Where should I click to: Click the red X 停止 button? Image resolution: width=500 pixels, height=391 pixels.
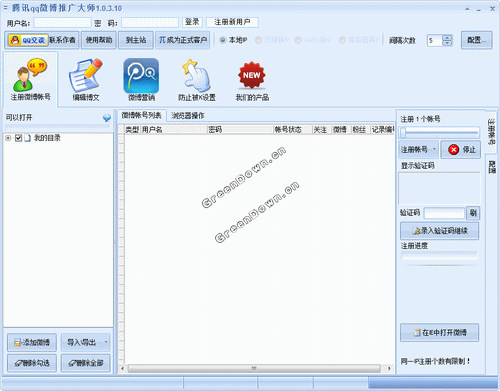coord(461,149)
